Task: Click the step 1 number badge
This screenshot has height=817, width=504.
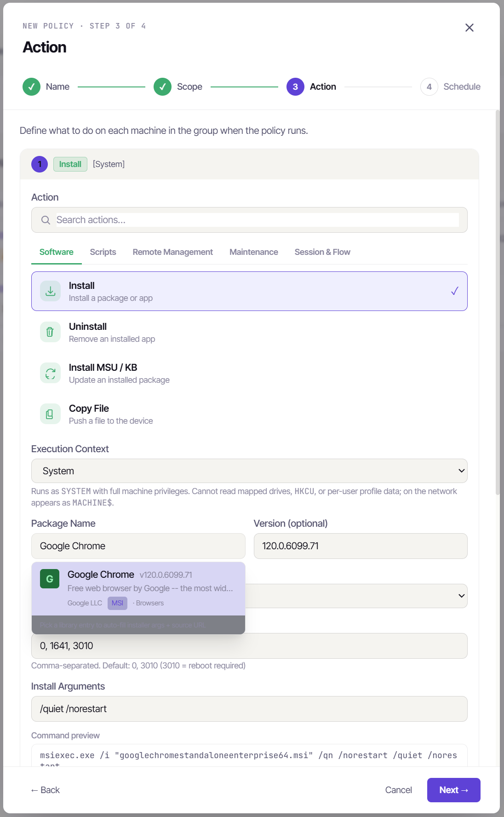Action: [x=40, y=164]
